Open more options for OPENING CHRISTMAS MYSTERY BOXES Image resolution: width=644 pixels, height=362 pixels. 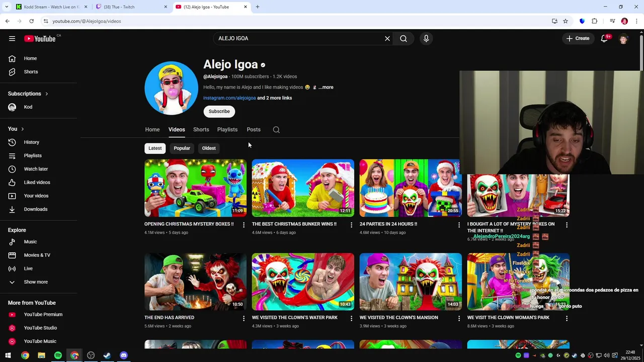(x=244, y=225)
